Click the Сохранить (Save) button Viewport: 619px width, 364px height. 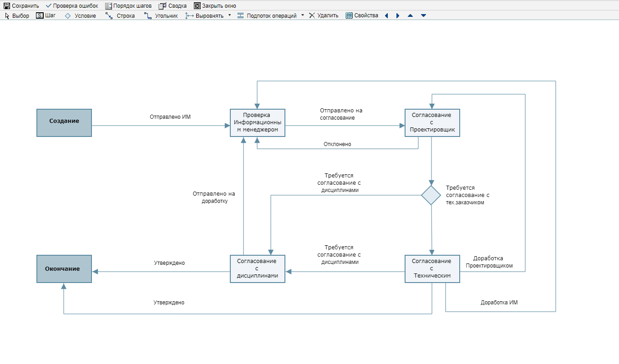[x=21, y=6]
